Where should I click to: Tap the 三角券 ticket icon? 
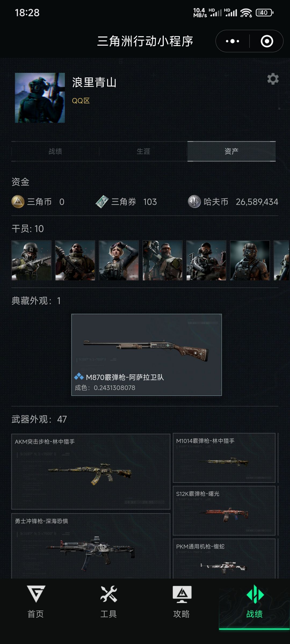point(102,202)
